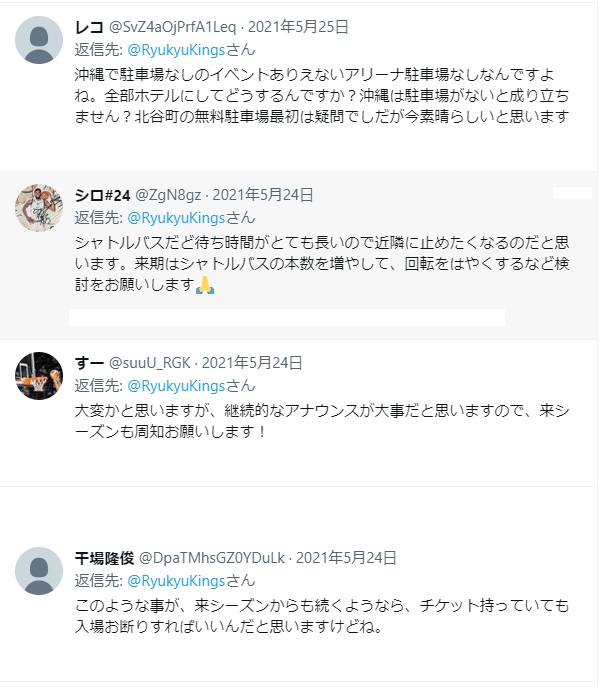
Task: Click すー's basketball avatar photo
Action: pos(40,376)
